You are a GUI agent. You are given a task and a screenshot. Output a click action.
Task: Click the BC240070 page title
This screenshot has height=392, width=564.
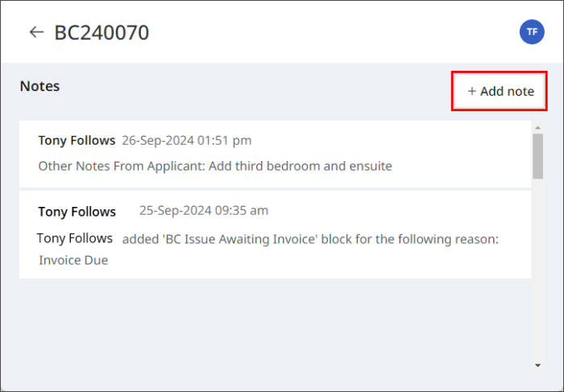(x=102, y=32)
